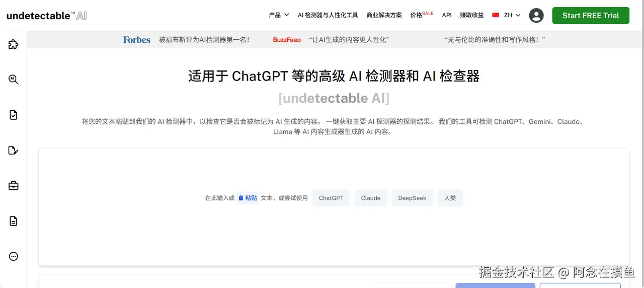Open the user account avatar icon
This screenshot has width=644, height=288.
pos(536,16)
